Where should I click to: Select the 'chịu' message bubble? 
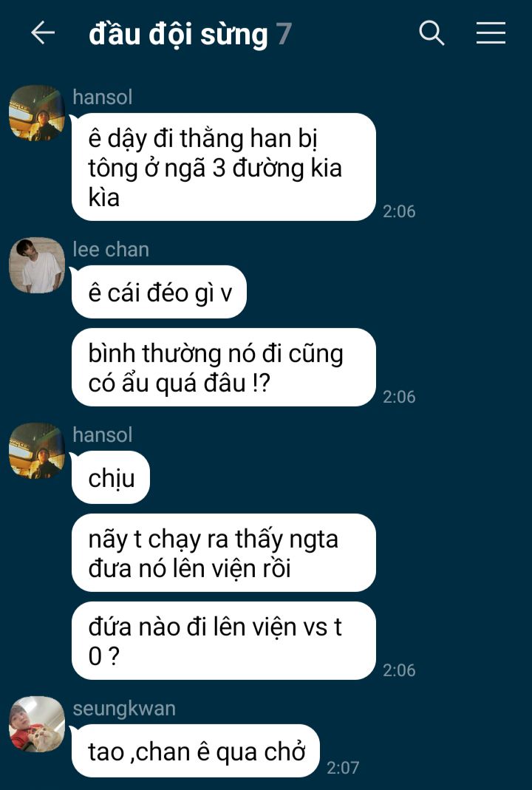tap(111, 477)
